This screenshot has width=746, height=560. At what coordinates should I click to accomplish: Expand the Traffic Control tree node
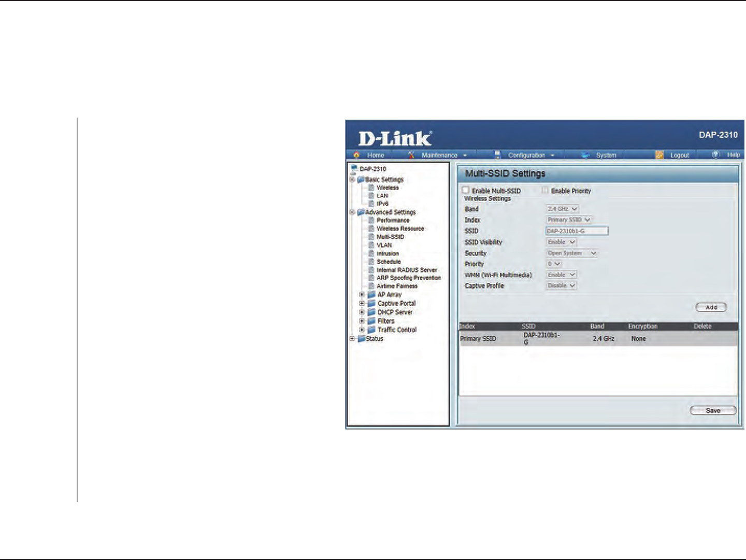tap(362, 329)
